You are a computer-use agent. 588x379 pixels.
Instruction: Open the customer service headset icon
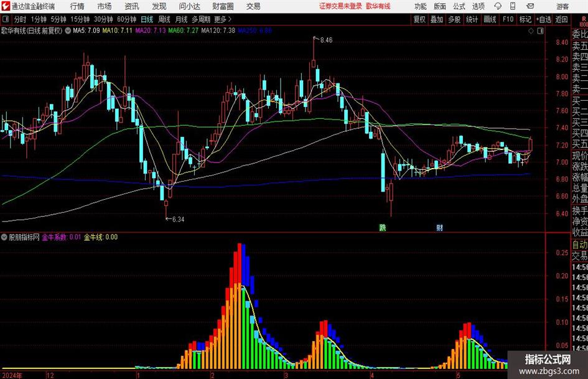pyautogui.click(x=498, y=6)
